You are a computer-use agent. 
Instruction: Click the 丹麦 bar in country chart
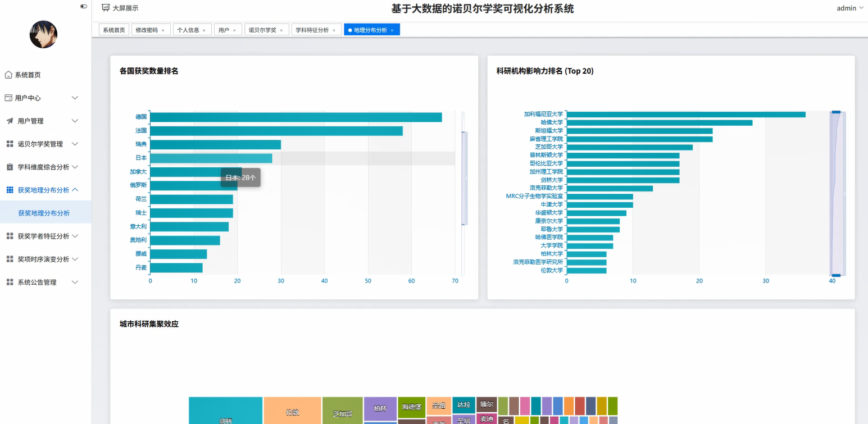point(176,268)
